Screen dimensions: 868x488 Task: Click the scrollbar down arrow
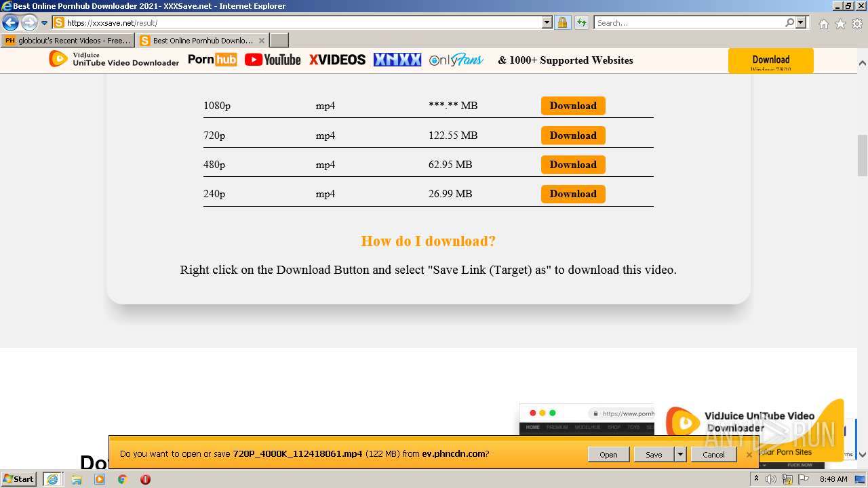(863, 455)
